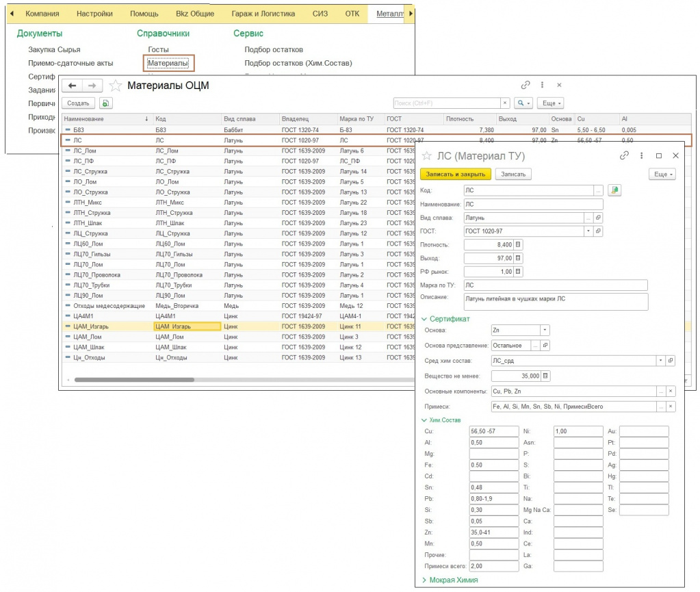Open the three-dot menu in Материалы ОЦМ header

(542, 85)
